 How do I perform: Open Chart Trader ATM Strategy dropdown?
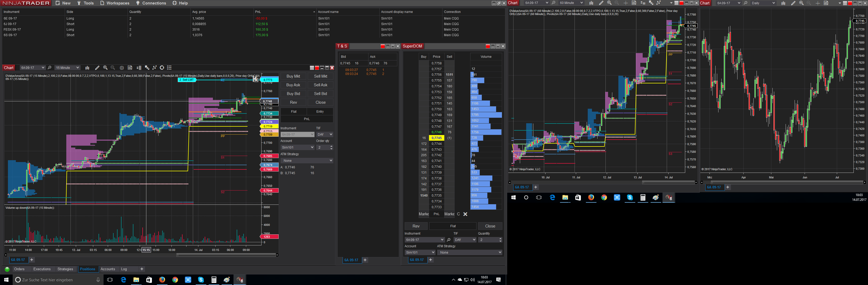coord(307,160)
